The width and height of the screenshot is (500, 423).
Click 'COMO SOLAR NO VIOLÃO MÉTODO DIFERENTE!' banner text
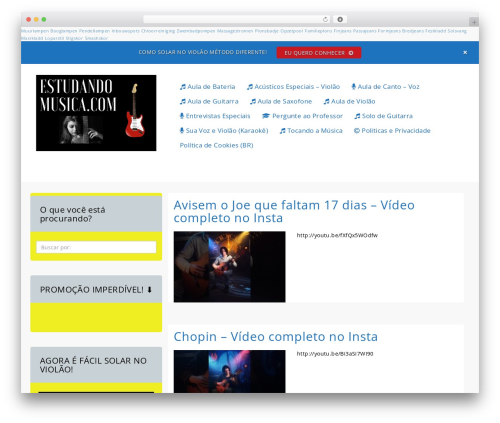[x=203, y=52]
